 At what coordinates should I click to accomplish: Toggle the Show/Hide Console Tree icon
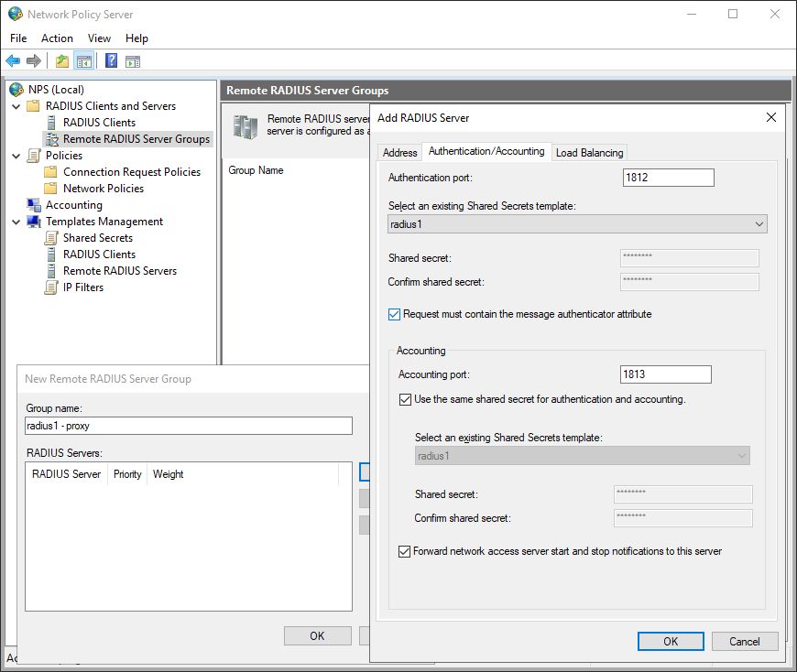click(84, 61)
